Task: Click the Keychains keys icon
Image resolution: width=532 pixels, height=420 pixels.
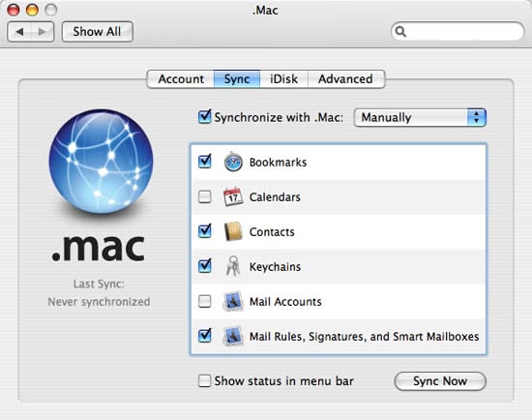Action: coord(233,266)
